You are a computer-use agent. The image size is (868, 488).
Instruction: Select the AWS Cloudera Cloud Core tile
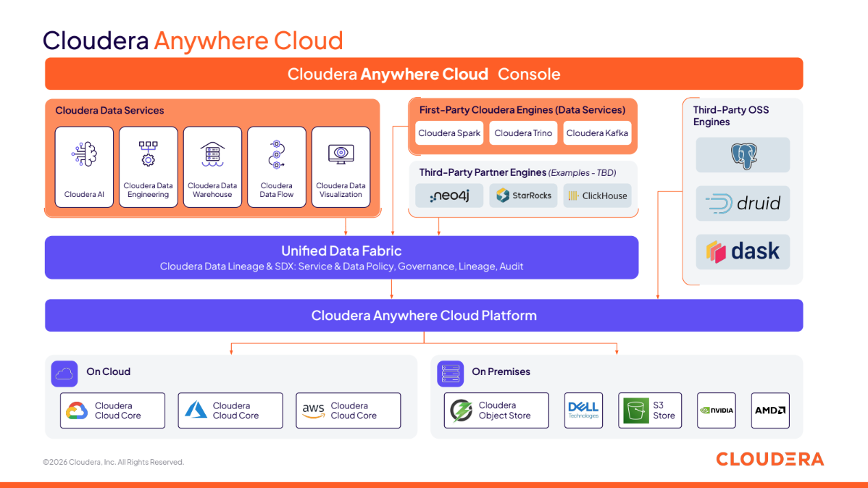click(x=349, y=411)
